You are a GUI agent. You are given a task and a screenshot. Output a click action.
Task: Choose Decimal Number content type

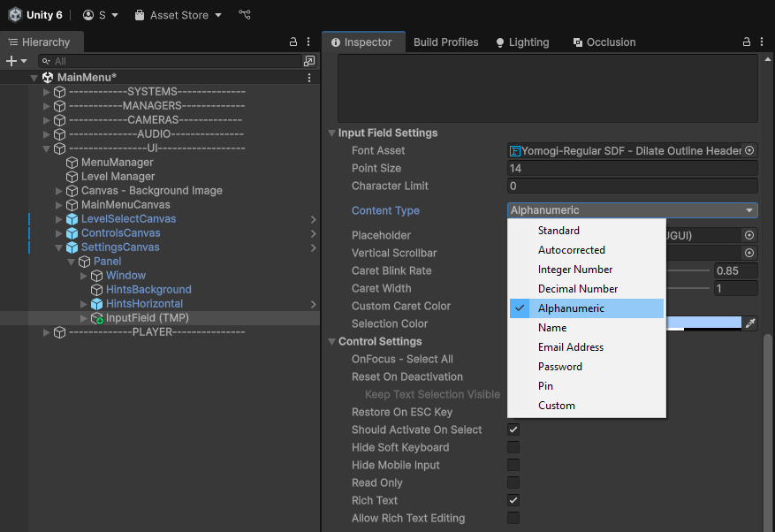[x=587, y=289]
